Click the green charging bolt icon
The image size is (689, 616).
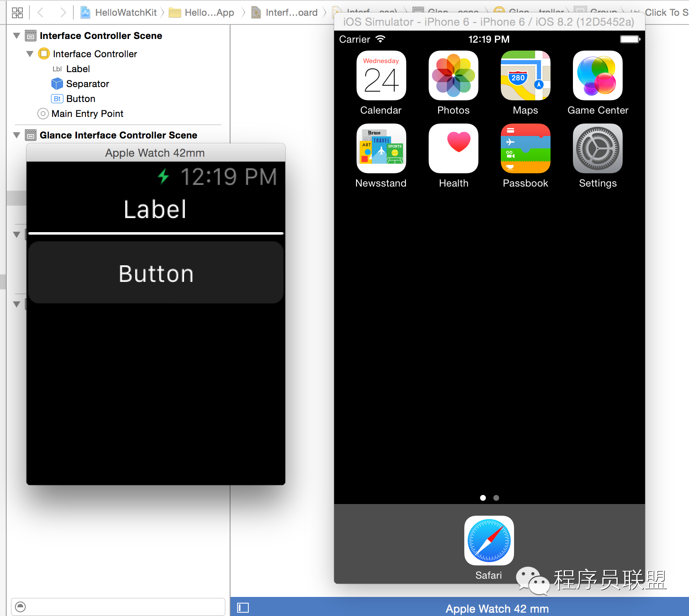[164, 176]
